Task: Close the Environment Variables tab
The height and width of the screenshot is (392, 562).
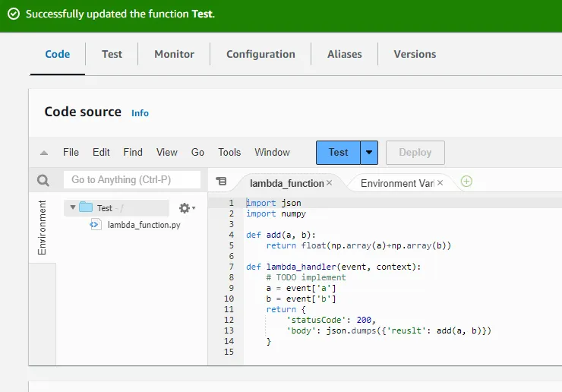Action: [x=440, y=183]
